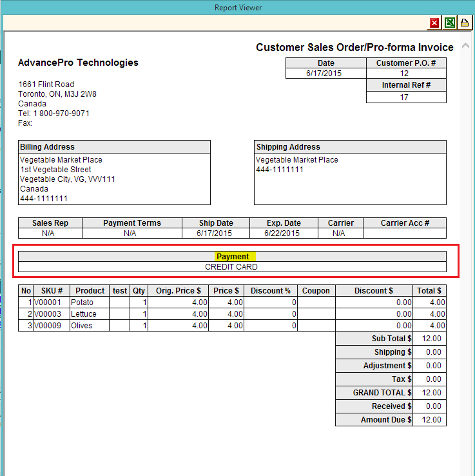The height and width of the screenshot is (476, 475).
Task: Click the Billing Address header
Action: pyautogui.click(x=48, y=147)
